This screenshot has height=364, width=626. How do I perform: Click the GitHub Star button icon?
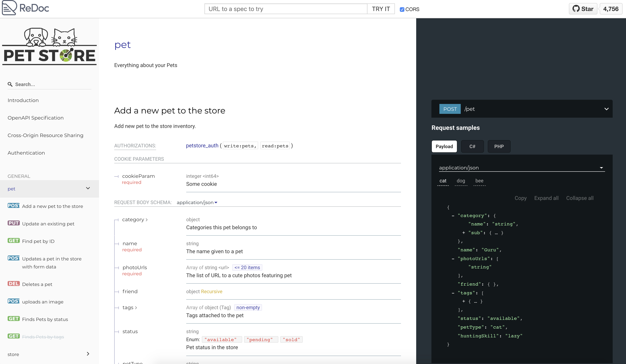[576, 9]
